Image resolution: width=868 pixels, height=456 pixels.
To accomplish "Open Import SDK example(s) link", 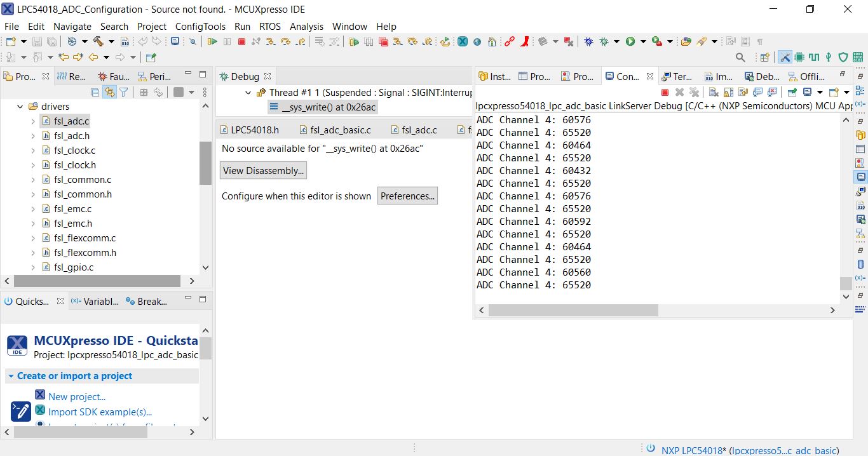I will pyautogui.click(x=100, y=412).
